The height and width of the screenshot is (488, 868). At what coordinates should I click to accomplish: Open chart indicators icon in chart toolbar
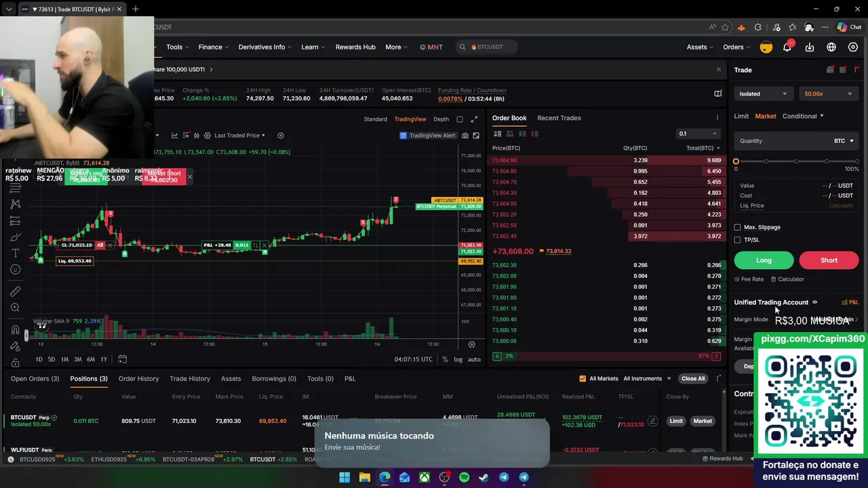click(174, 136)
